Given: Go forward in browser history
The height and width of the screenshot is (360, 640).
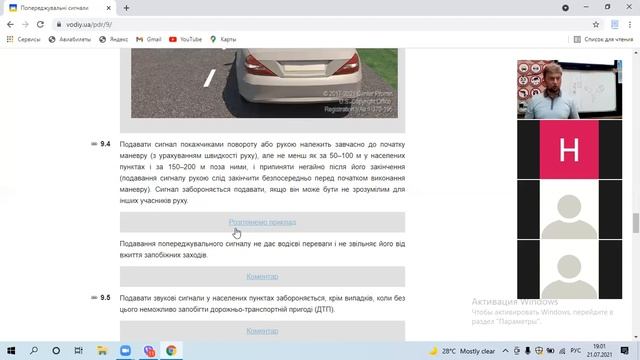Looking at the screenshot, I should 25,24.
